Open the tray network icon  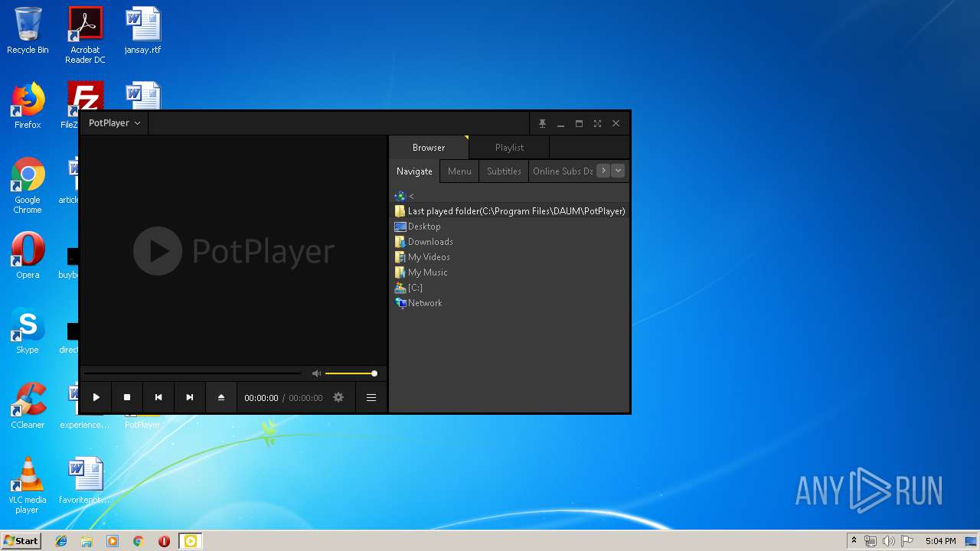(x=871, y=541)
